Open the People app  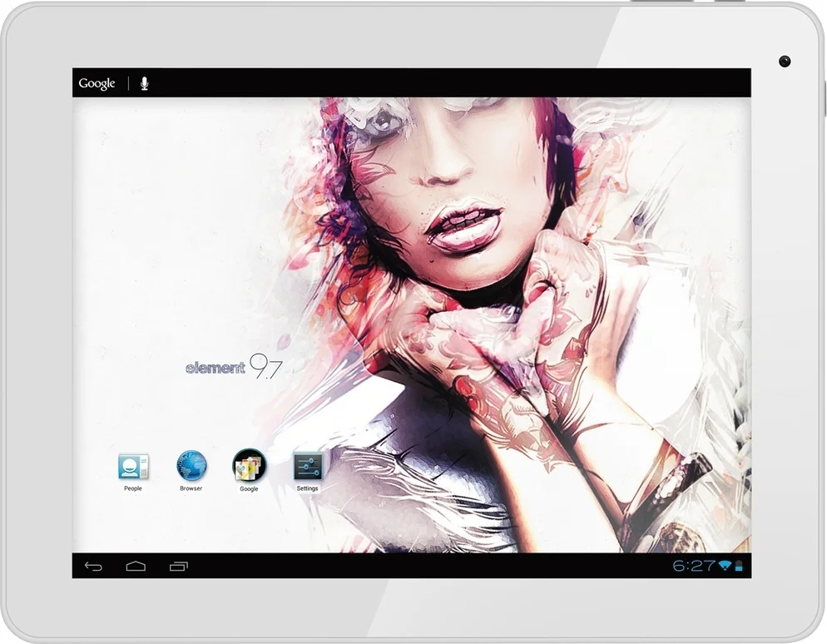coord(133,468)
